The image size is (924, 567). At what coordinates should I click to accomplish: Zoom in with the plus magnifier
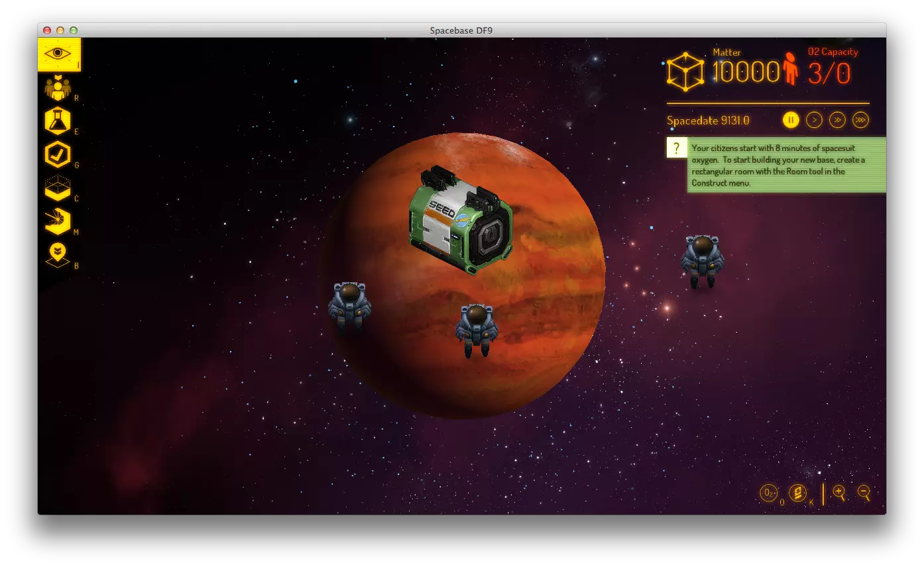pyautogui.click(x=839, y=493)
